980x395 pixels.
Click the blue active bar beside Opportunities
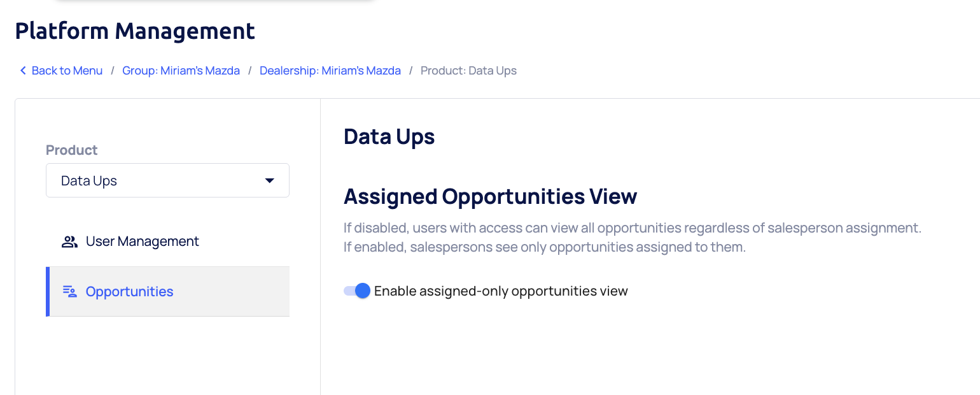coord(48,292)
